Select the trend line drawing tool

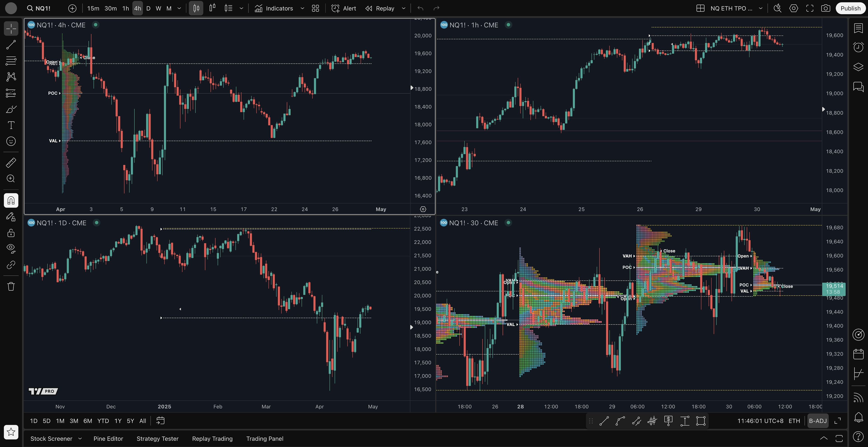(11, 45)
